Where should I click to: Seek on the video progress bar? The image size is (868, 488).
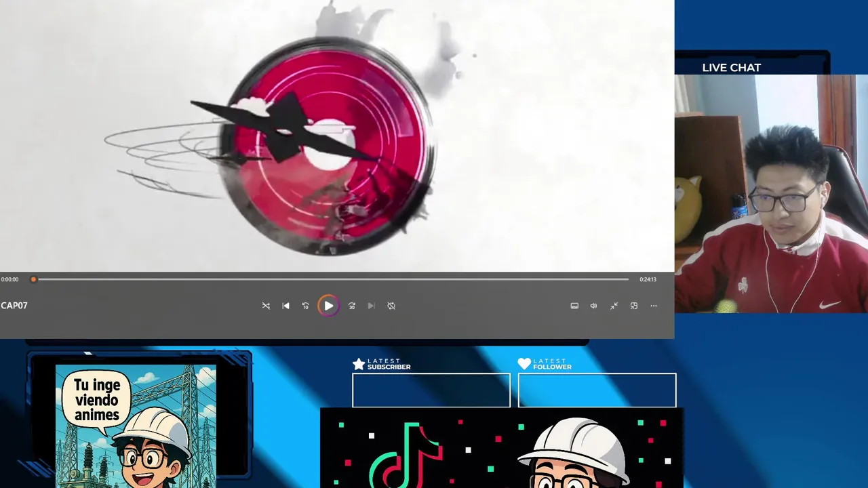click(331, 279)
